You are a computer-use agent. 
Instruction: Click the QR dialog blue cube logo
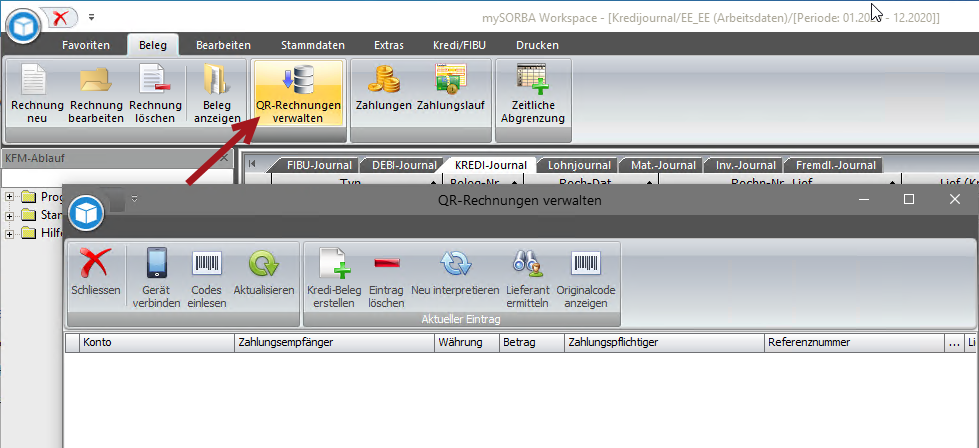[86, 212]
